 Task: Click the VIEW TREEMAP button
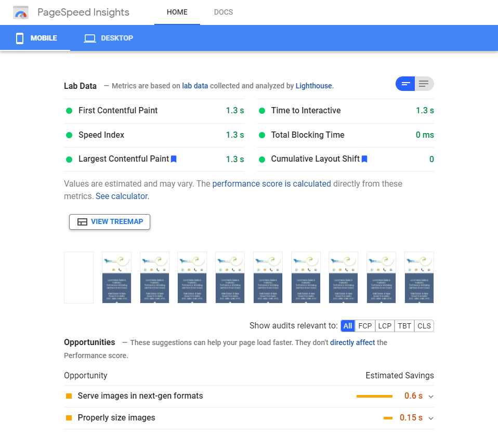point(110,222)
